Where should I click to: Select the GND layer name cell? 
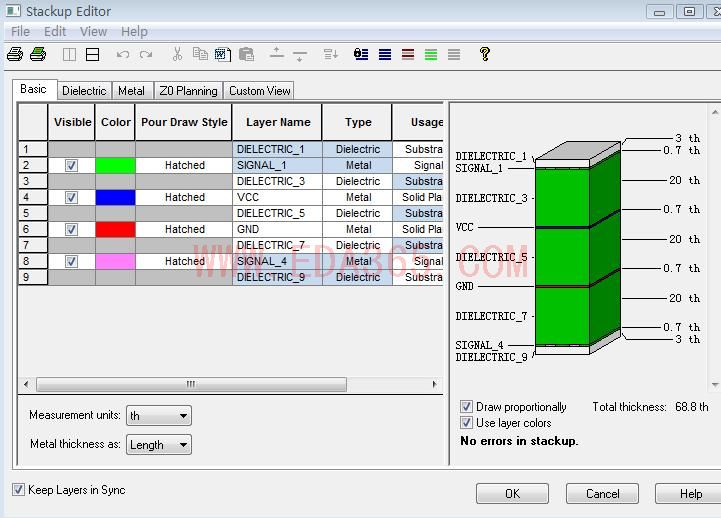click(277, 229)
